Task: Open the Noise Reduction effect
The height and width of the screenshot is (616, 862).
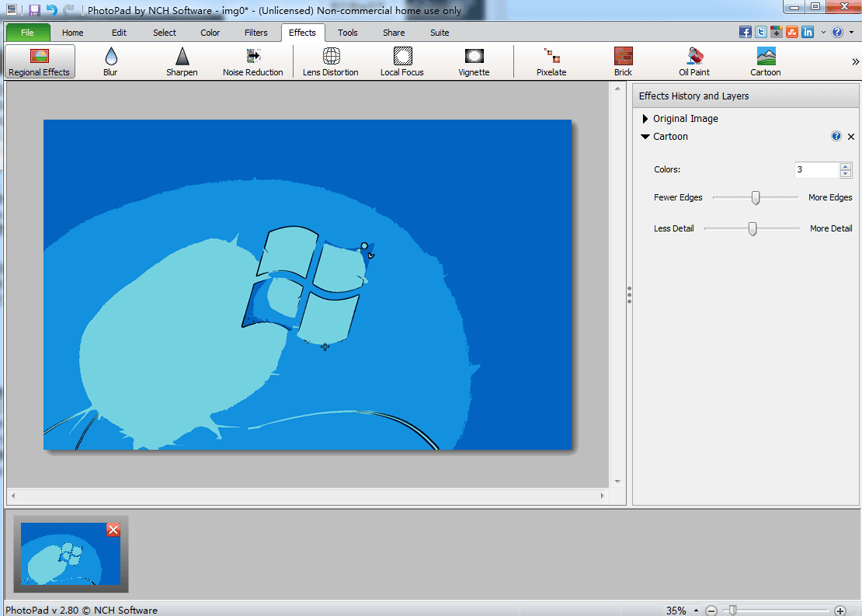Action: coord(253,61)
